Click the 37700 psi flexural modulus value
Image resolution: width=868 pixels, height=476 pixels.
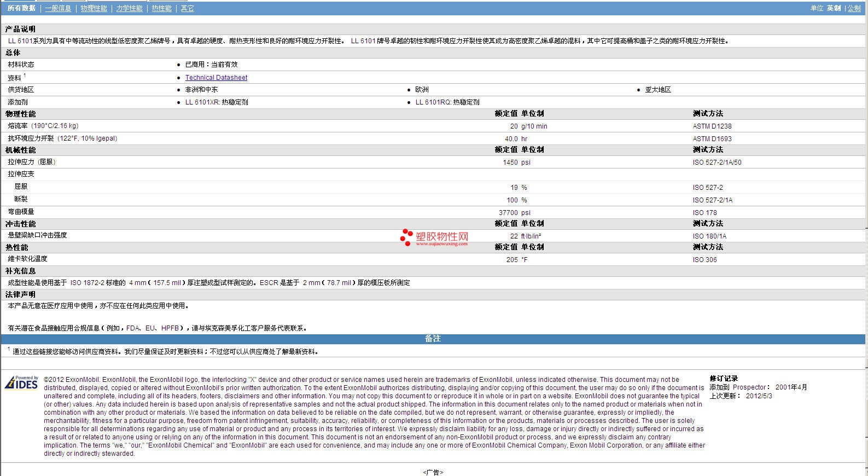[515, 213]
